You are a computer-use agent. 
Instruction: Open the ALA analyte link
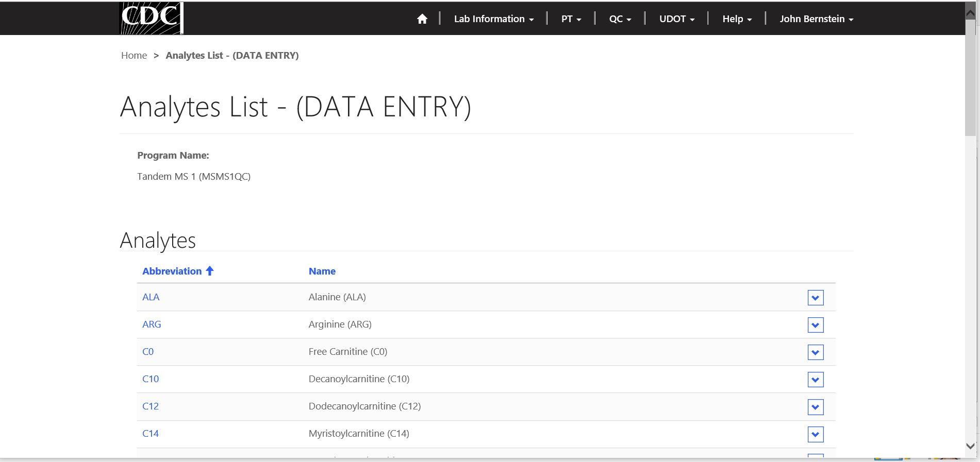[151, 297]
